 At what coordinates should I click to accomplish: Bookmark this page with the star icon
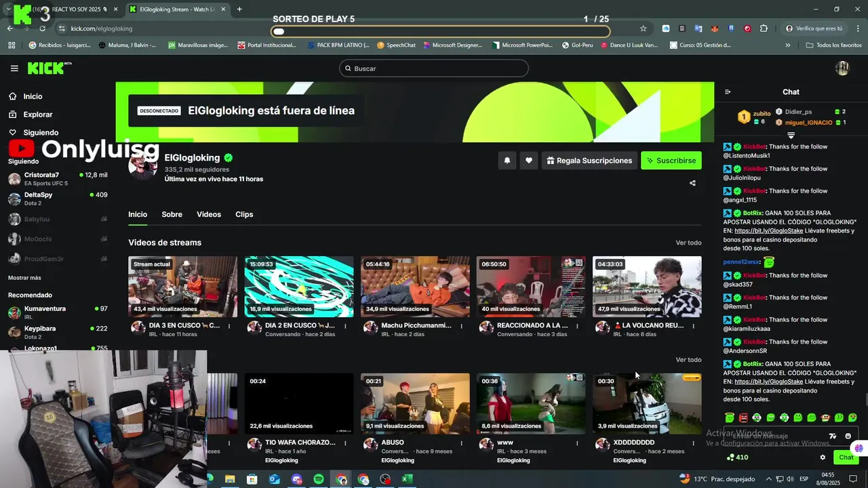coord(643,28)
